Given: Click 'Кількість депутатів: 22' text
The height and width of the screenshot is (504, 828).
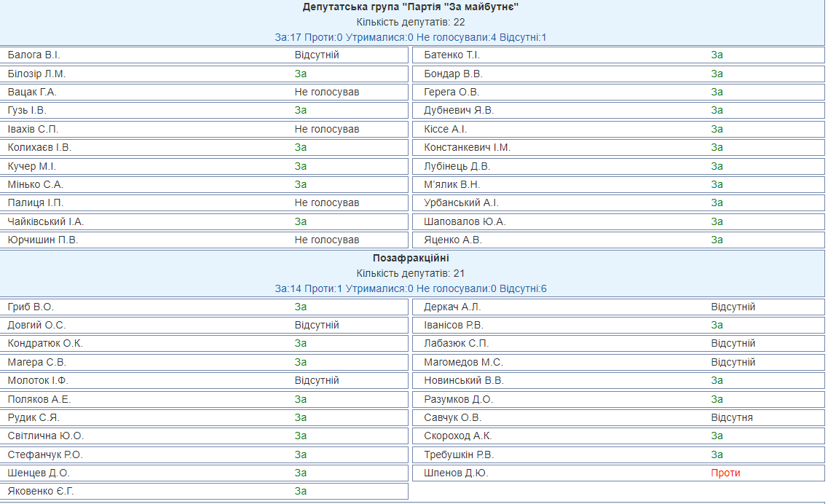Looking at the screenshot, I should click(410, 22).
